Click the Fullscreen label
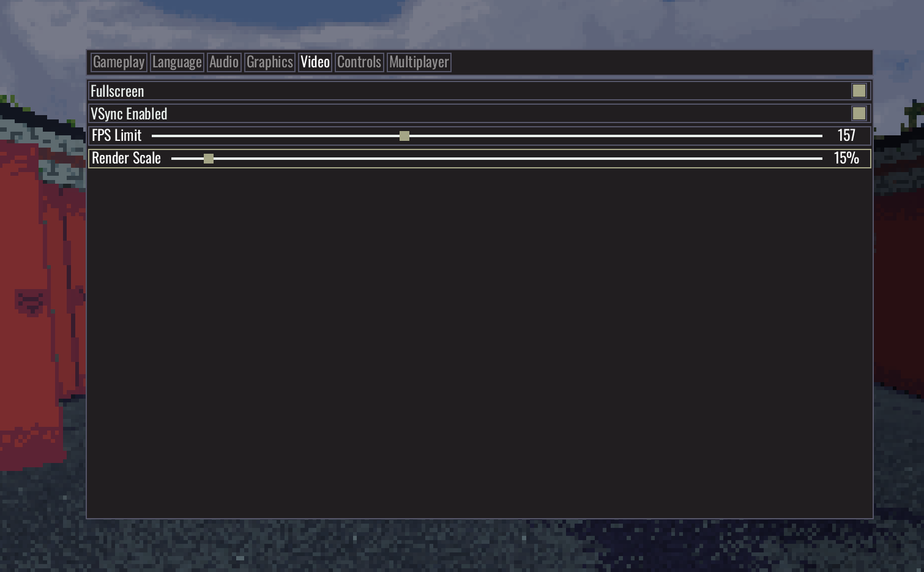The image size is (924, 572). point(117,91)
